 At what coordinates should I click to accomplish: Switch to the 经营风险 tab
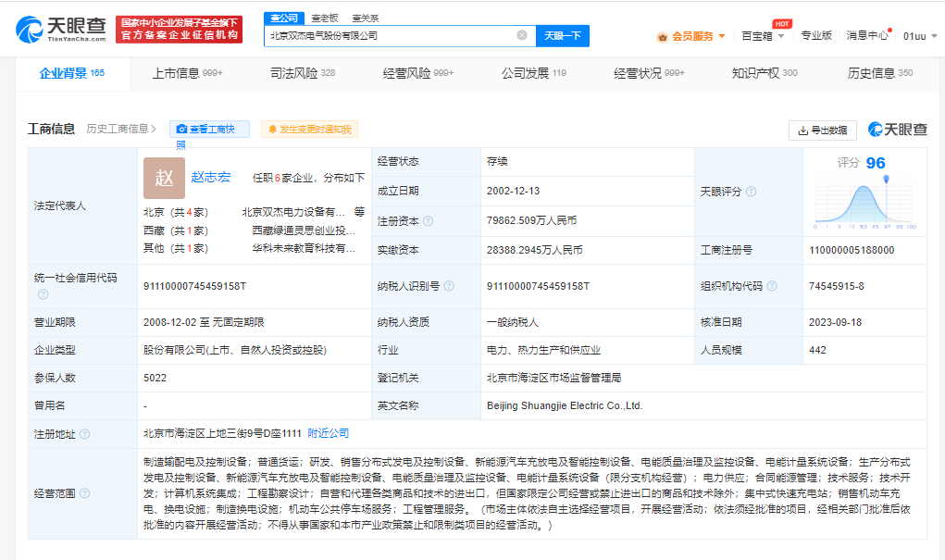418,73
